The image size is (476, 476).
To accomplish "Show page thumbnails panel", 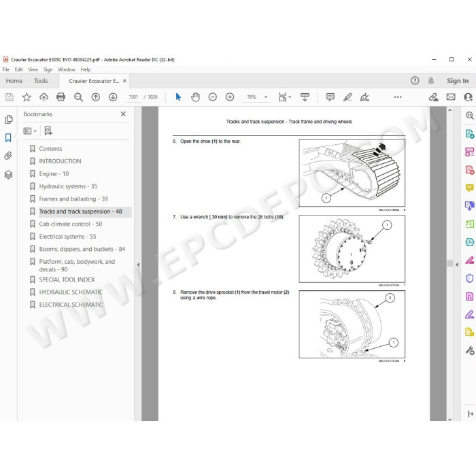I will coord(8,119).
